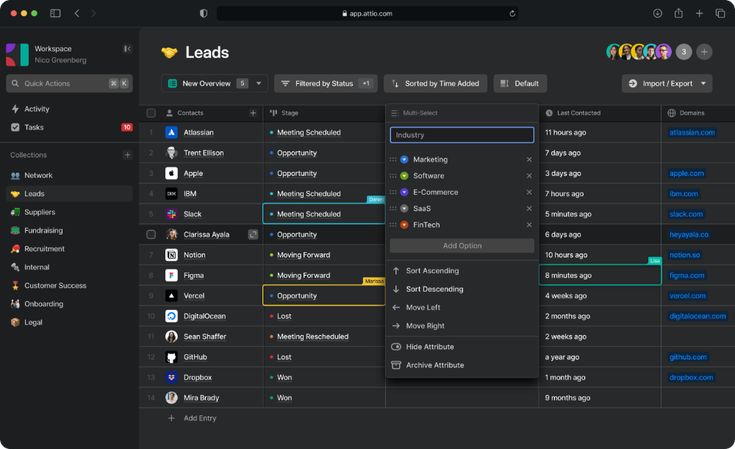The image size is (735, 449).
Task: Open the Multi-Select attribute type selector
Action: point(462,113)
